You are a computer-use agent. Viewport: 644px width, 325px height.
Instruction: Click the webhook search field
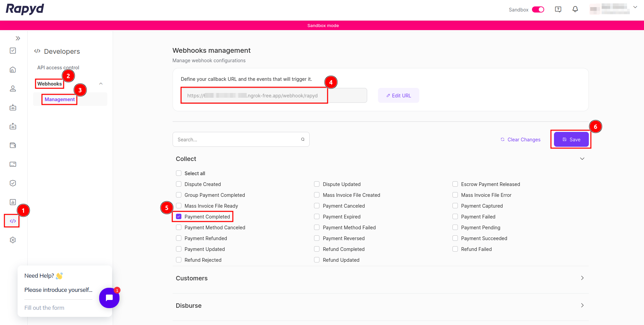pos(241,139)
